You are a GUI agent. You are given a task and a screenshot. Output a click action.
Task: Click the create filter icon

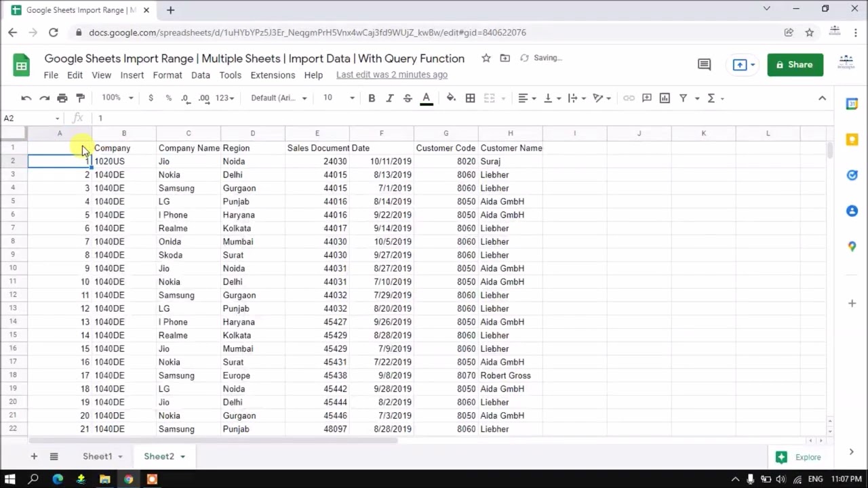[684, 98]
